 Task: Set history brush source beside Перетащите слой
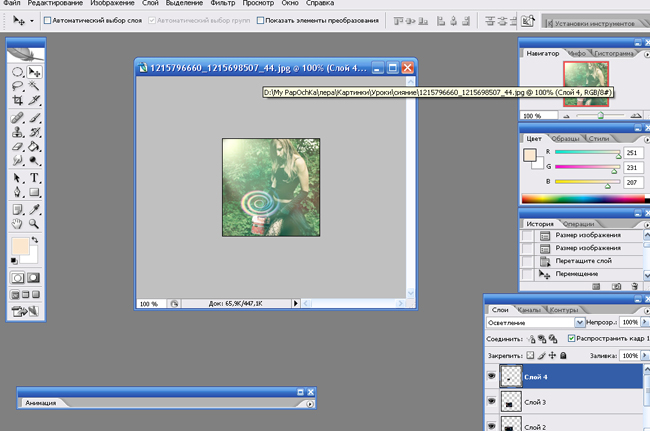(x=527, y=261)
